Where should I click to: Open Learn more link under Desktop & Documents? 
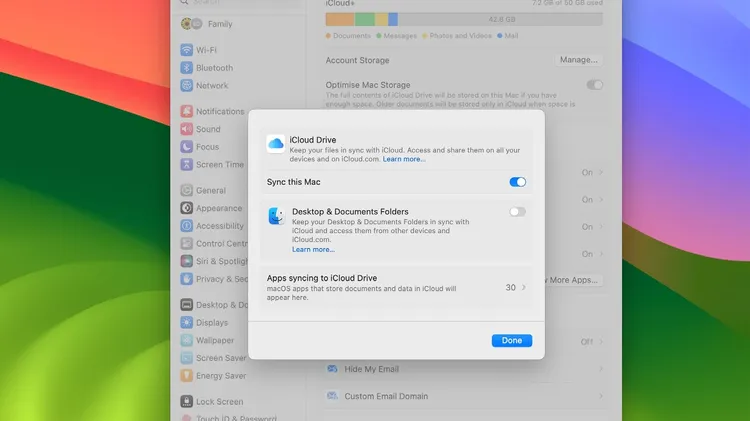point(313,249)
